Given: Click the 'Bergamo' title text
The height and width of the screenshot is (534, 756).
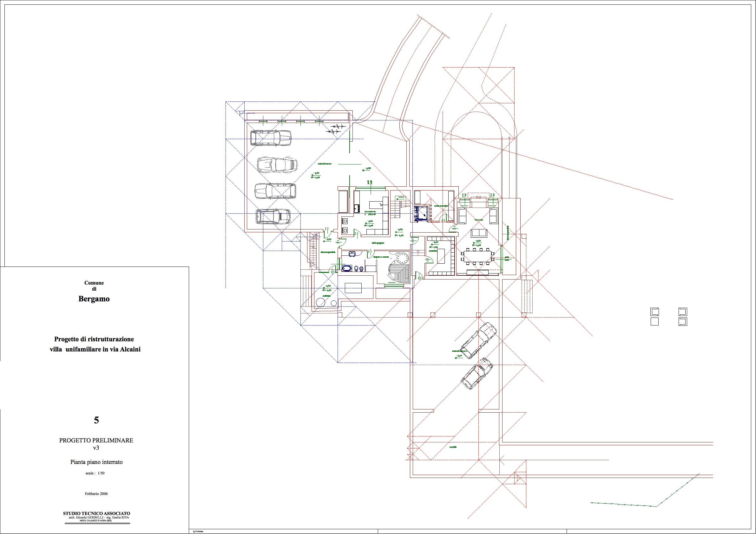Looking at the screenshot, I should point(94,299).
